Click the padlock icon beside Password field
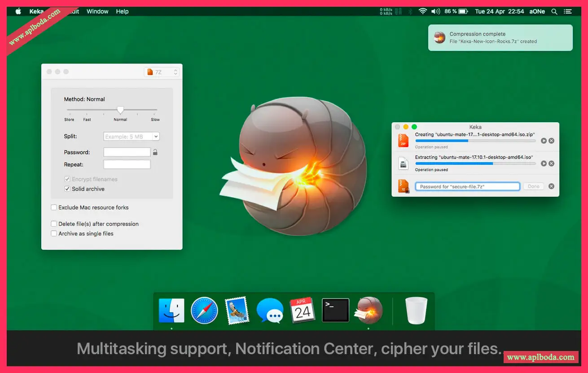This screenshot has width=588, height=373. (x=155, y=152)
